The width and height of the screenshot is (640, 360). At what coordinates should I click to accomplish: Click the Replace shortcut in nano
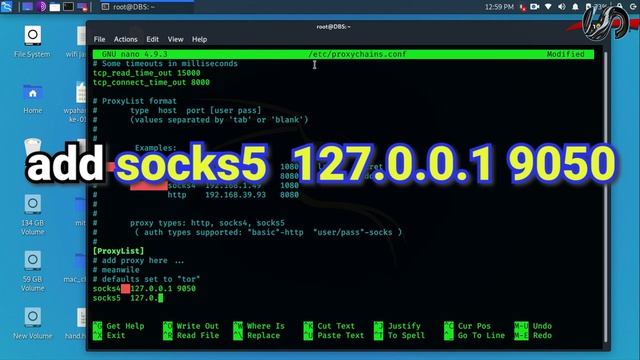pyautogui.click(x=257, y=336)
